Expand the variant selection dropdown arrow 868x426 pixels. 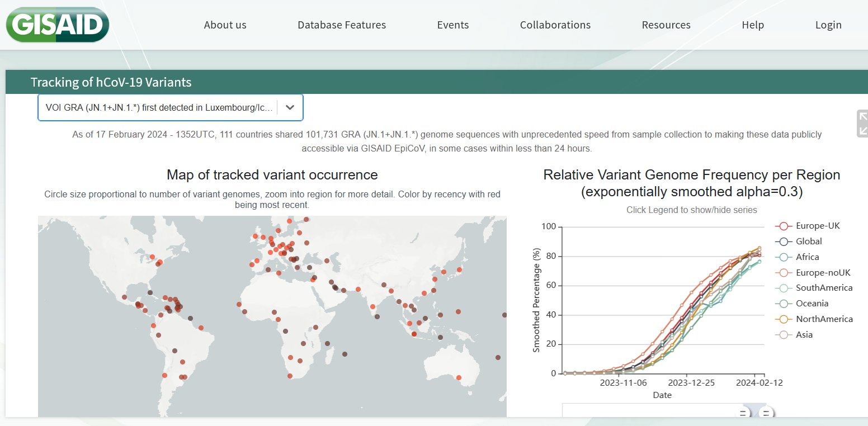(290, 108)
